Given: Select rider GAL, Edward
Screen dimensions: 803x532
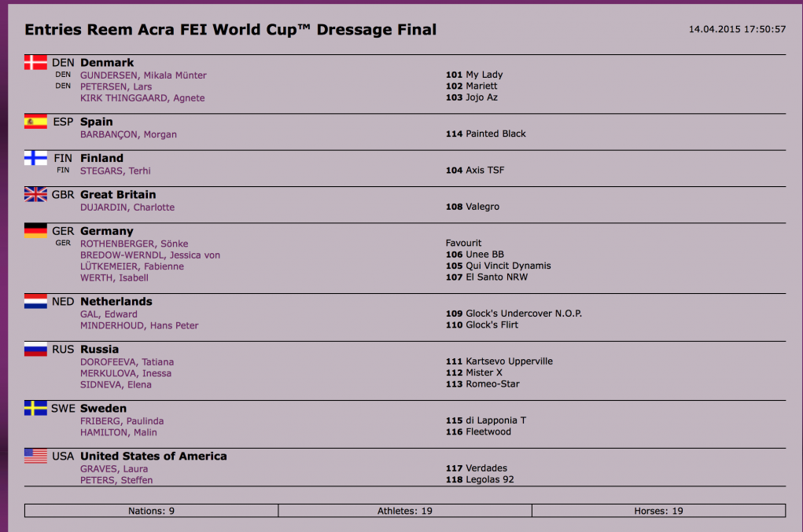Looking at the screenshot, I should pyautogui.click(x=109, y=314).
